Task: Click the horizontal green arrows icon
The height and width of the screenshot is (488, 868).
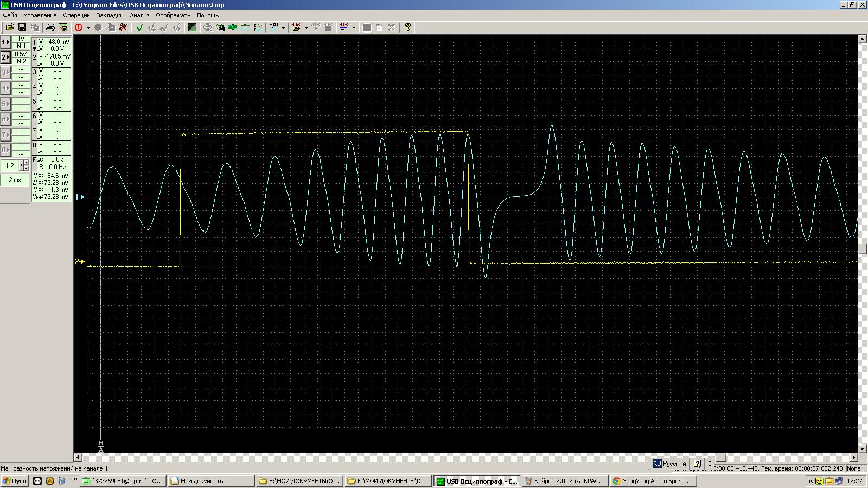Action: click(x=233, y=27)
